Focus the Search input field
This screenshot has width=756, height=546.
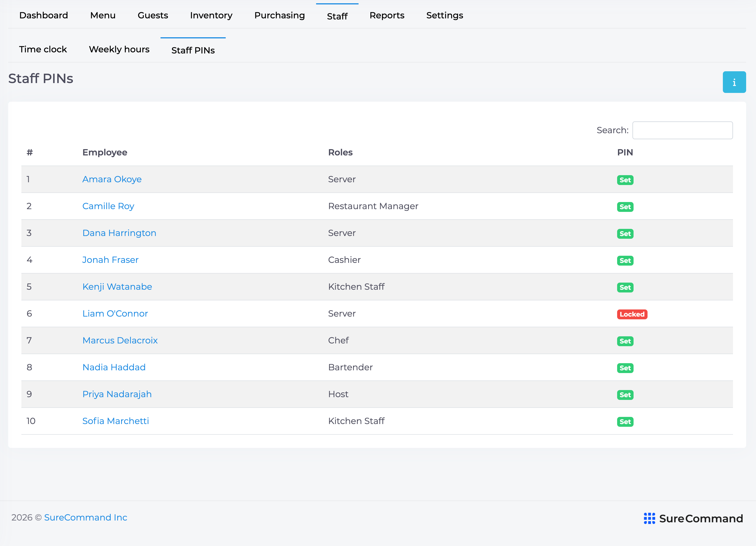click(x=682, y=130)
